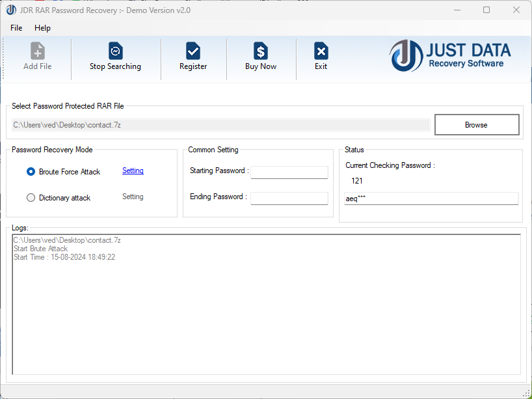Click the JDR icon in the title bar

[x=11, y=10]
